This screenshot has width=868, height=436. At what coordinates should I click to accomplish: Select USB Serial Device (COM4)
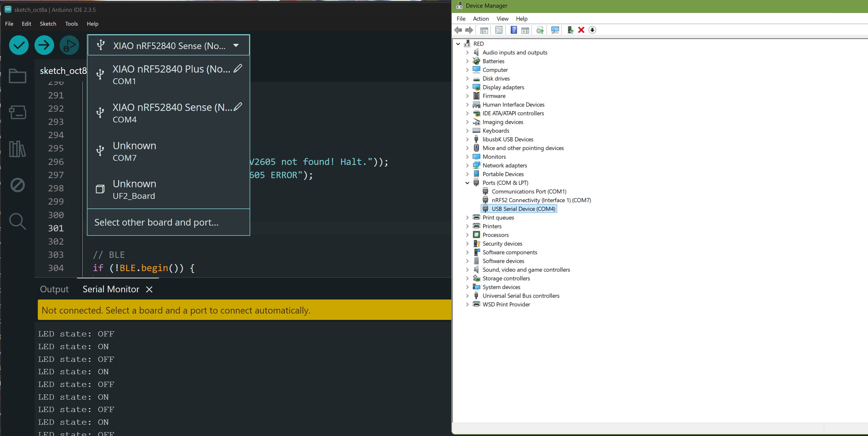(523, 209)
